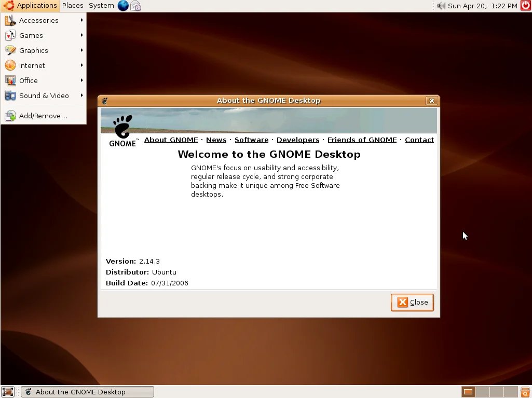Select Add/Remove... menu entry
The height and width of the screenshot is (398, 532).
44,116
